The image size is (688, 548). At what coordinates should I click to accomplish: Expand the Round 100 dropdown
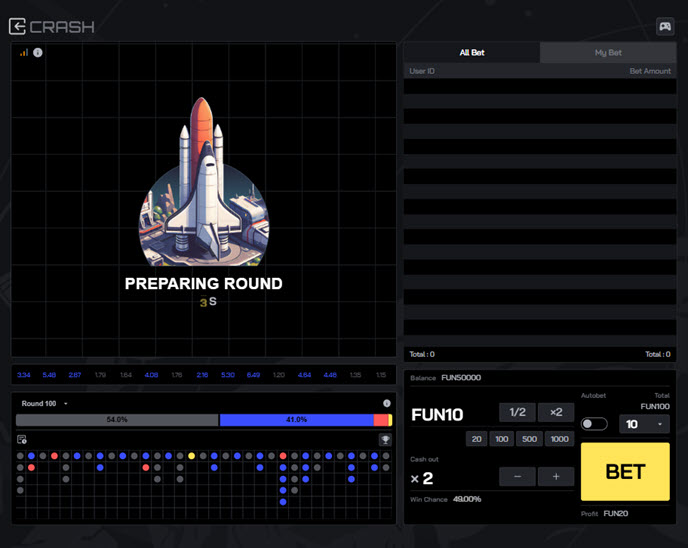pyautogui.click(x=45, y=403)
